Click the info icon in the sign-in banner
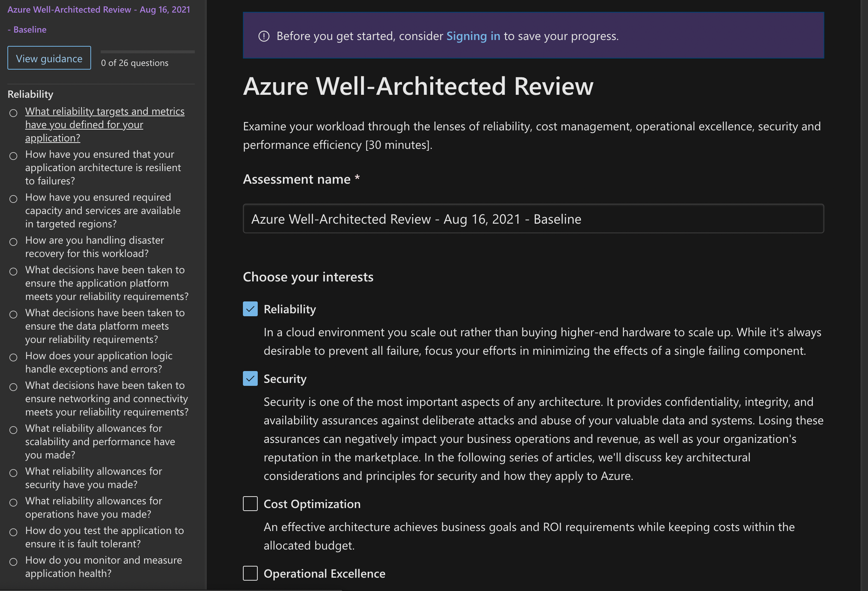 pyautogui.click(x=264, y=36)
